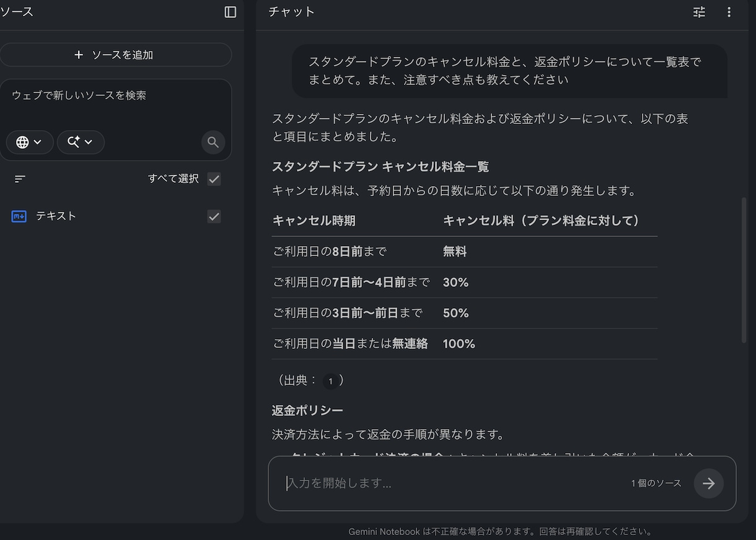Viewport: 756px width, 540px height.
Task: Click the 50% table cell
Action: point(456,313)
